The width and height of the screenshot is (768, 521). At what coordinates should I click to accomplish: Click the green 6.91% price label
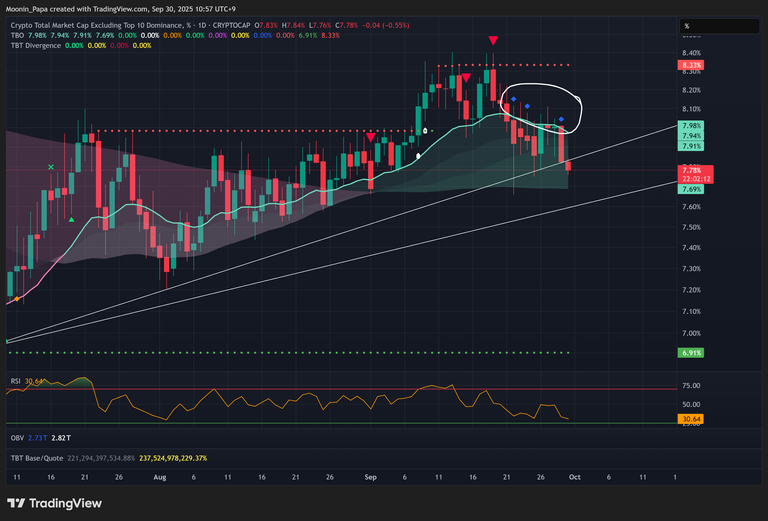coord(691,353)
